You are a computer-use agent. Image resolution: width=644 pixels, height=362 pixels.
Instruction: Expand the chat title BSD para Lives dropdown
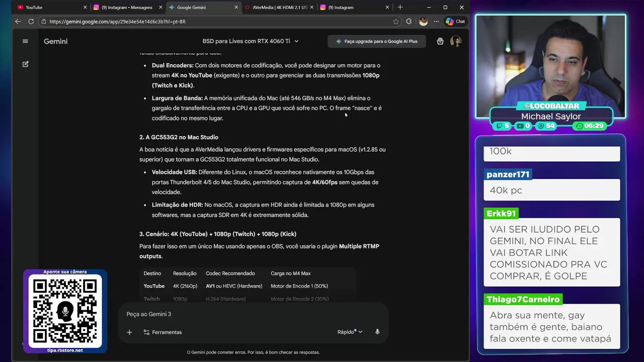pos(251,41)
